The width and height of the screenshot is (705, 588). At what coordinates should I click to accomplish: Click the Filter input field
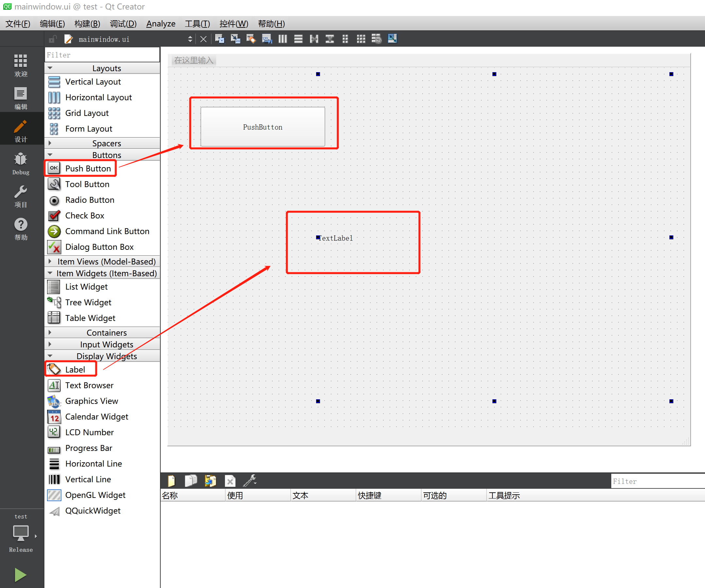(104, 55)
